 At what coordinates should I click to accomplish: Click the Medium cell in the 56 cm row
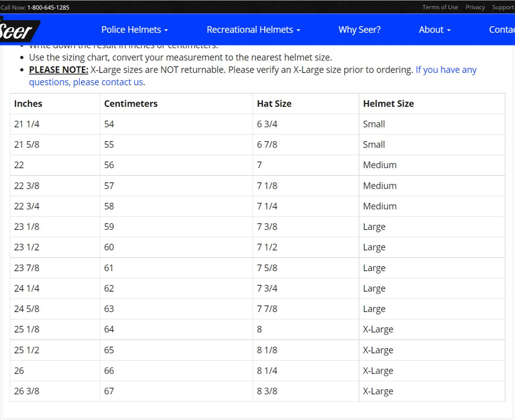pos(379,165)
